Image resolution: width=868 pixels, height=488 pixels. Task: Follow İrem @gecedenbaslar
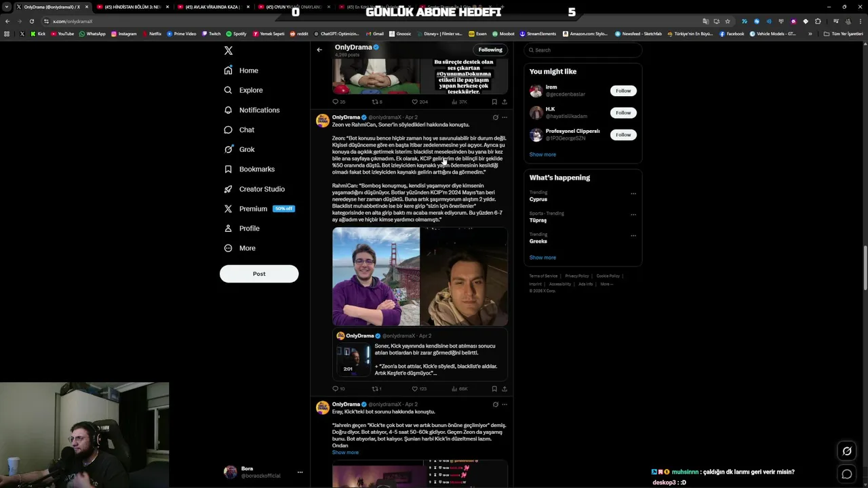click(623, 91)
